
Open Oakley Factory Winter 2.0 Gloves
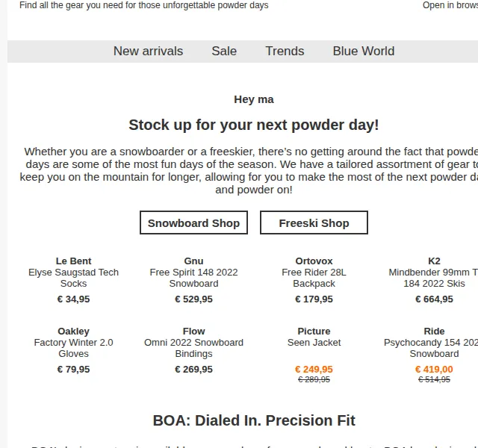(73, 343)
